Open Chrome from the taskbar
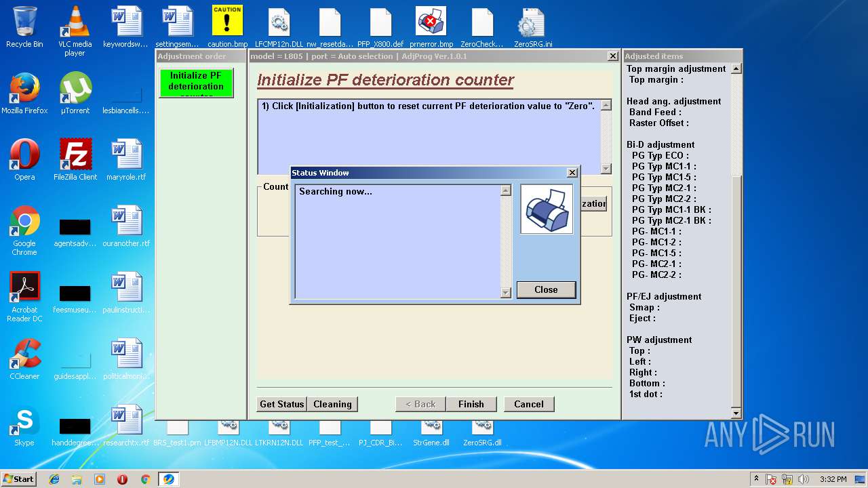The image size is (868, 488). (145, 479)
